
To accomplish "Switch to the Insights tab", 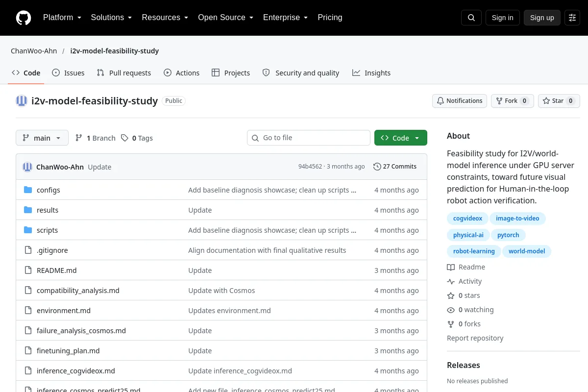I will pyautogui.click(x=371, y=73).
